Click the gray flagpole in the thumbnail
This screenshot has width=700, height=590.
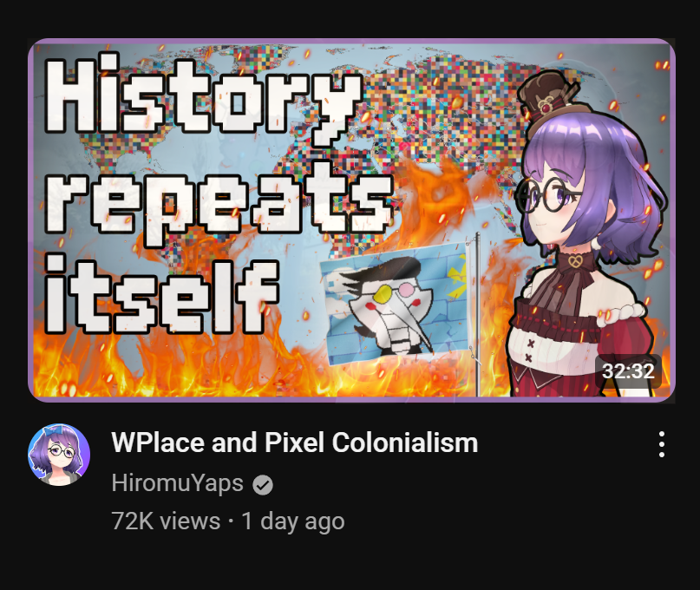click(477, 314)
